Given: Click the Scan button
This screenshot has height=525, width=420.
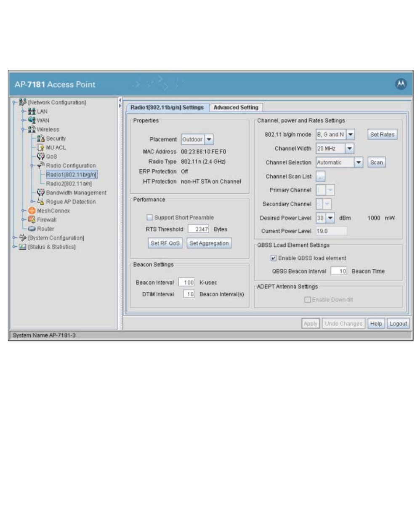Looking at the screenshot, I should [x=377, y=163].
